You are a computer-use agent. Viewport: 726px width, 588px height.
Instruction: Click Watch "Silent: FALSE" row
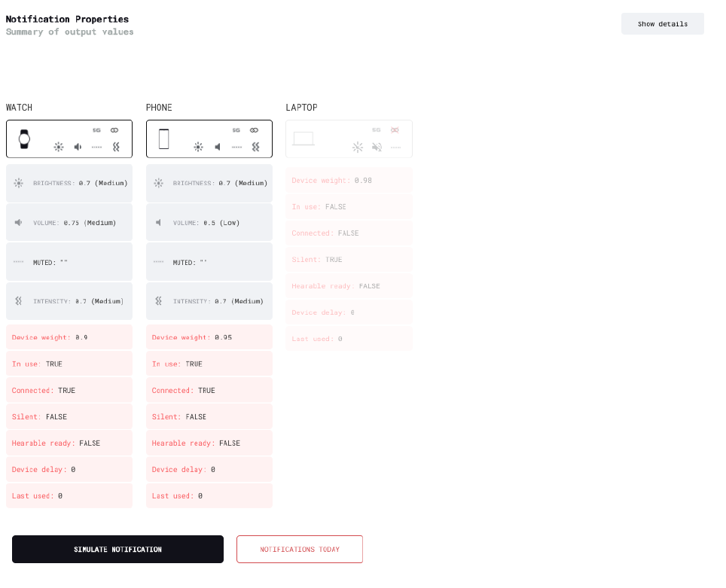[69, 416]
